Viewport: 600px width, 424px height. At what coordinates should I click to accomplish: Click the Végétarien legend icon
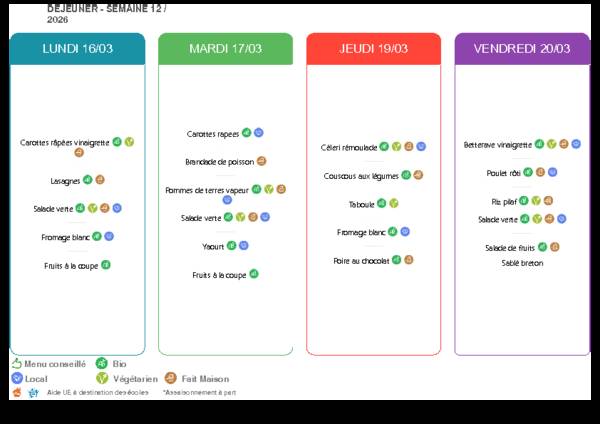click(x=101, y=379)
